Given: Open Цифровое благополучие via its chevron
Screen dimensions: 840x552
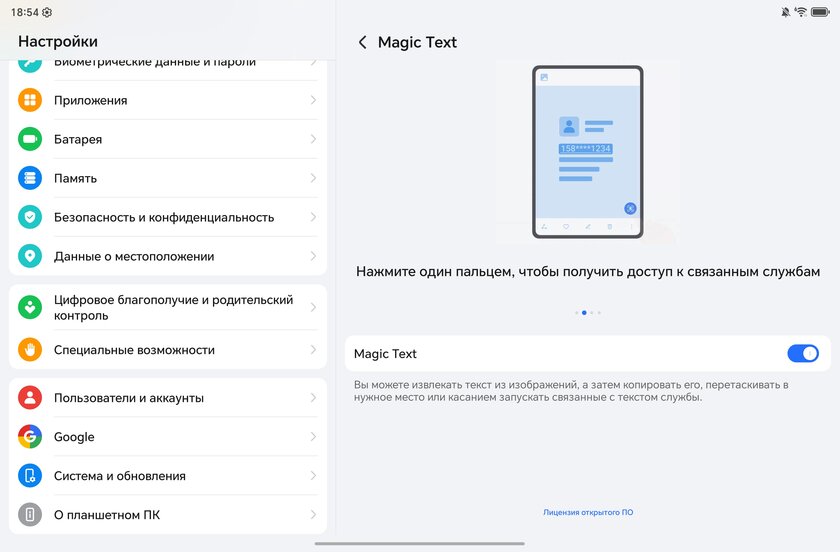Looking at the screenshot, I should click(313, 307).
